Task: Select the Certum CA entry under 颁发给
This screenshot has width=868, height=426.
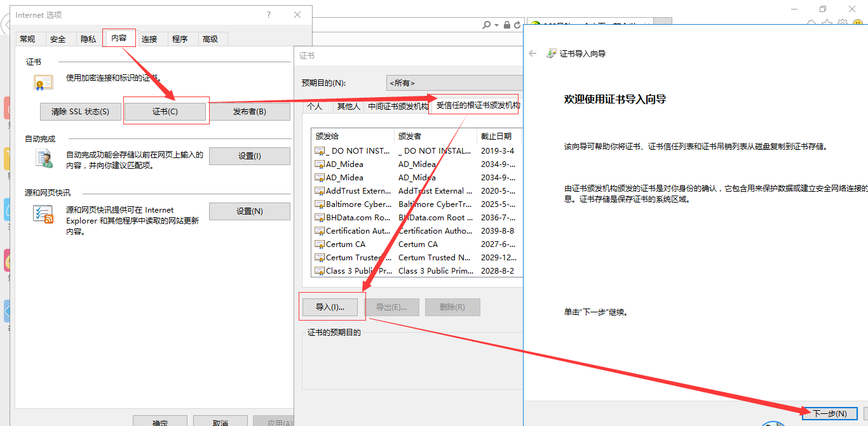Action: tap(346, 244)
